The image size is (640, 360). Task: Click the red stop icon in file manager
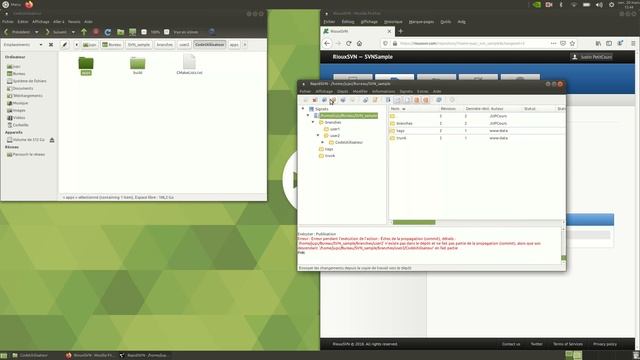(x=96, y=32)
